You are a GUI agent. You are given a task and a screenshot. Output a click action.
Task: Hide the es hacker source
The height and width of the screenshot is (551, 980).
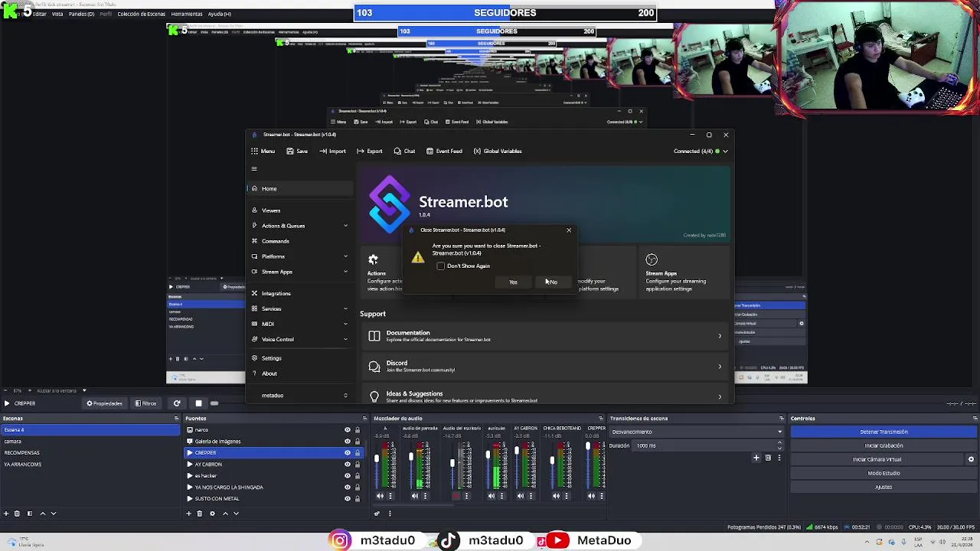pyautogui.click(x=347, y=476)
